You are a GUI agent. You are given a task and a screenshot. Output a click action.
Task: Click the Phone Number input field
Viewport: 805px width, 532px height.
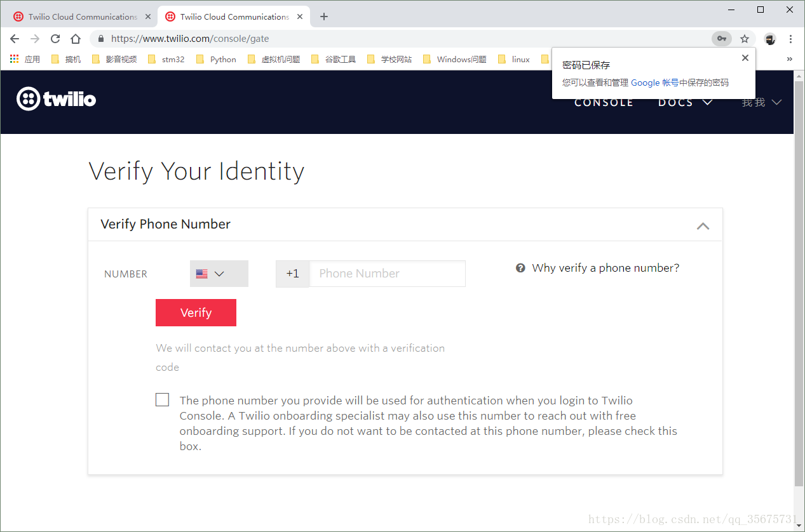[x=388, y=274]
